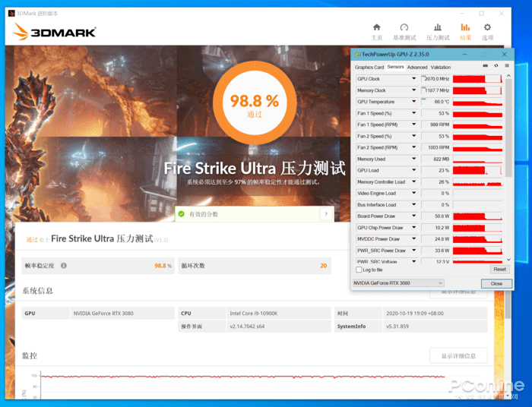Switch to the Sensors tab
The height and width of the screenshot is (407, 532).
point(395,67)
